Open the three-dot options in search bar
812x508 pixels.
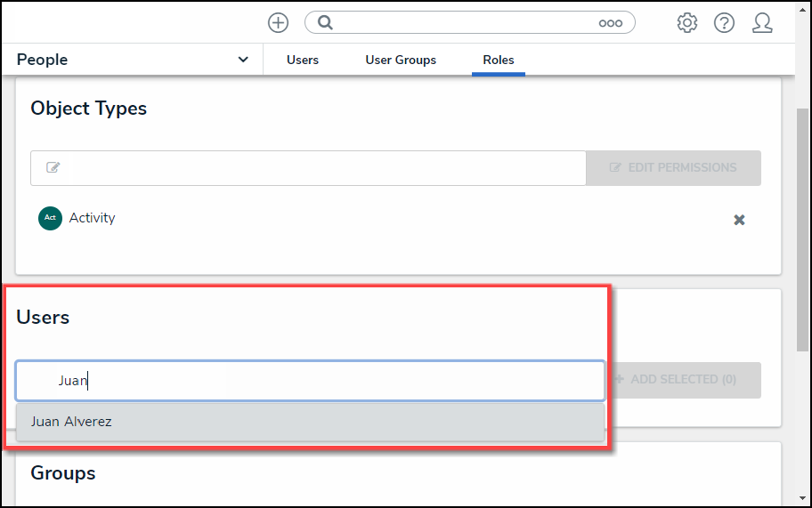pyautogui.click(x=610, y=23)
